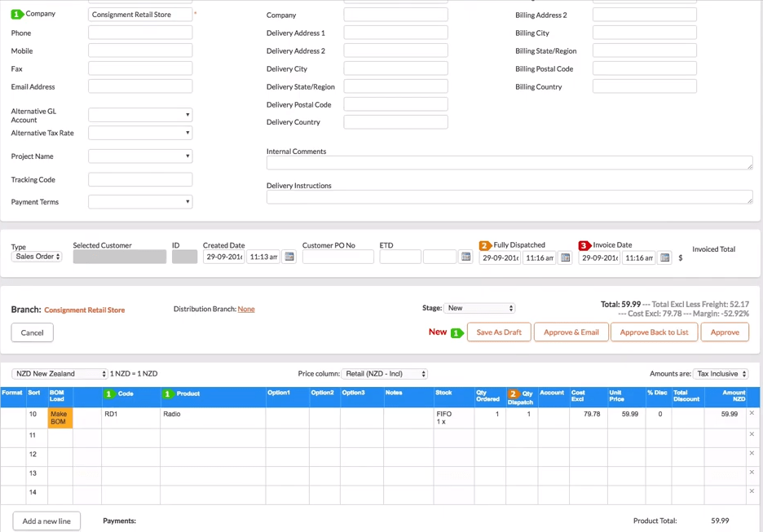Image resolution: width=763 pixels, height=532 pixels.
Task: Click the Internal Comments text area
Action: pos(509,163)
